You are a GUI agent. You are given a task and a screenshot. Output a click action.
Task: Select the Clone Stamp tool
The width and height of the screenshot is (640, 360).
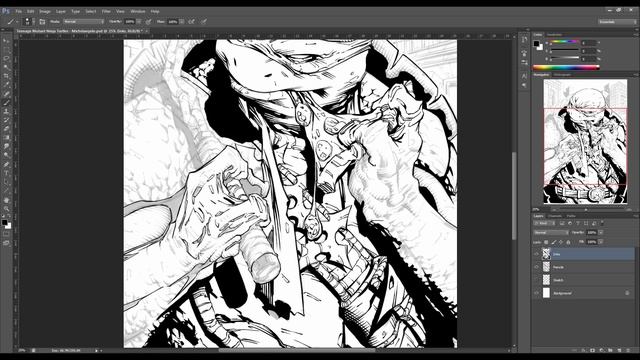[6, 111]
